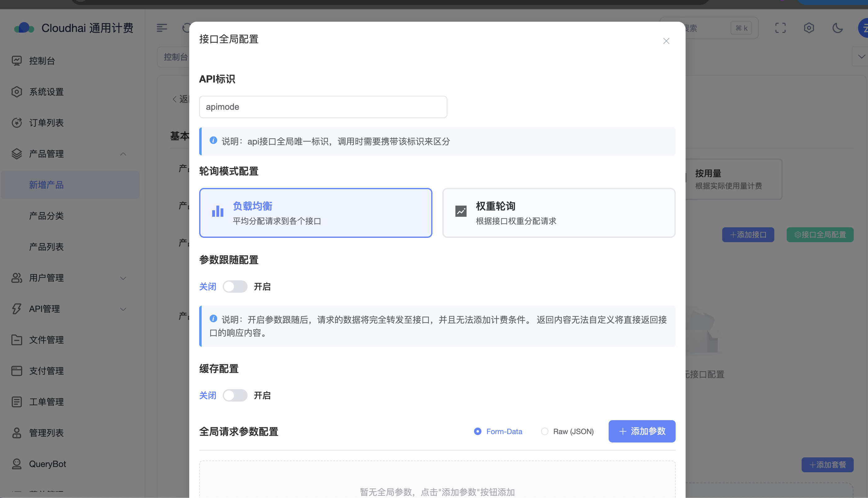Choose the 权重轮询 polling mode card
This screenshot has width=868, height=498.
558,213
